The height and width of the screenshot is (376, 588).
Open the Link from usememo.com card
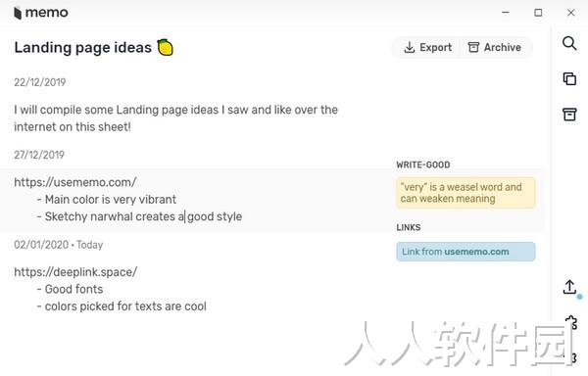465,252
